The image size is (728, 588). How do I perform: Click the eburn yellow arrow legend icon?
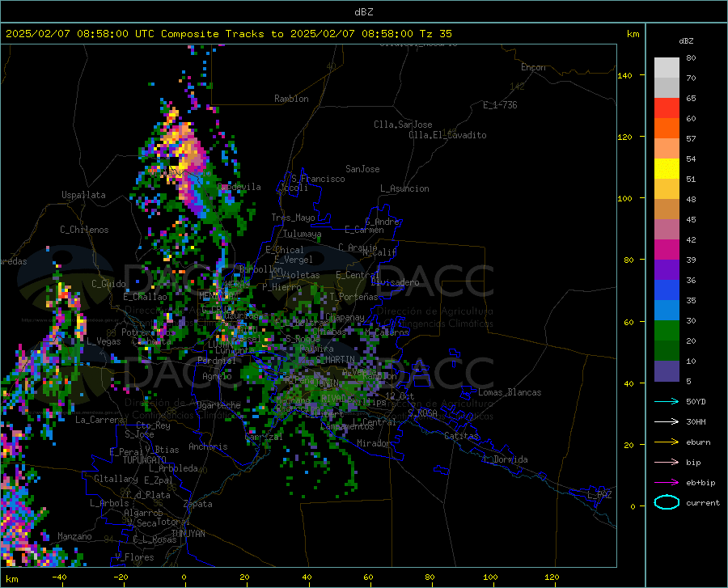[x=667, y=442]
